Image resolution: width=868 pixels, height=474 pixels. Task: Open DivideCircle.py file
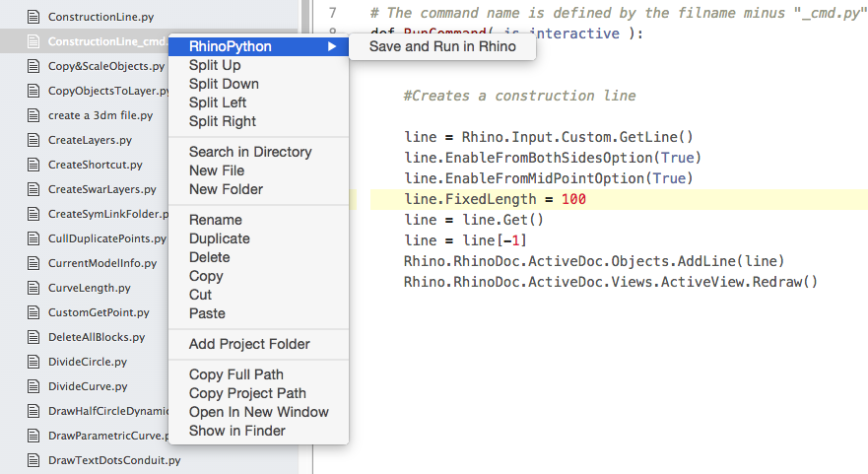88,362
